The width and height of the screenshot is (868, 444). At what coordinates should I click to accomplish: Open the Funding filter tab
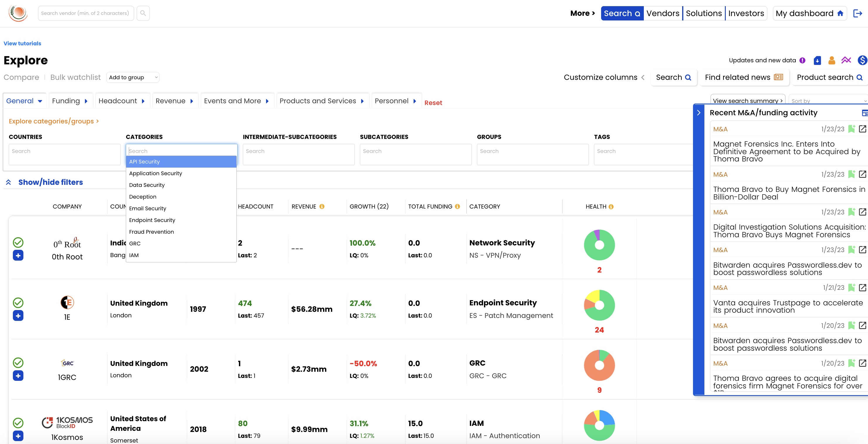[69, 101]
